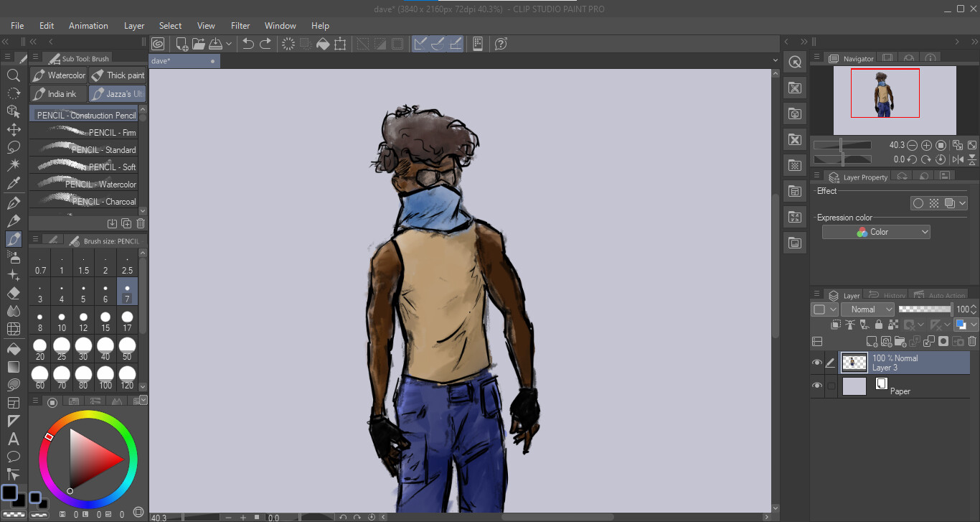The width and height of the screenshot is (980, 522).
Task: Open a file using the folder toolbar icon
Action: click(x=198, y=43)
